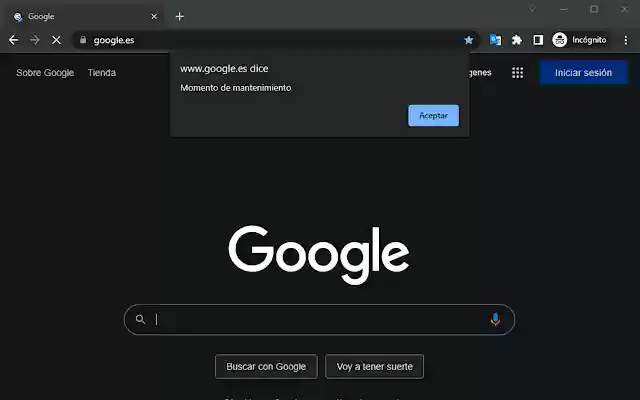
Task: Open the Tienda link
Action: tap(102, 73)
